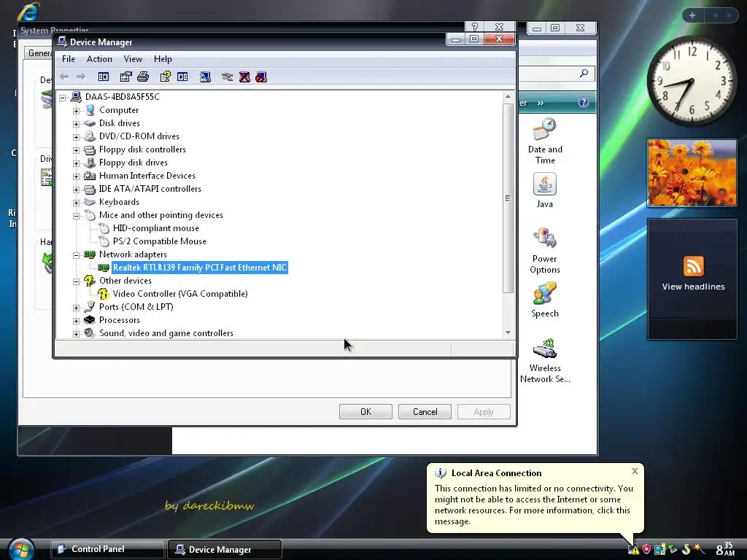Click the device tree scrollbar down arrow
This screenshot has height=560, width=747.
tap(508, 332)
